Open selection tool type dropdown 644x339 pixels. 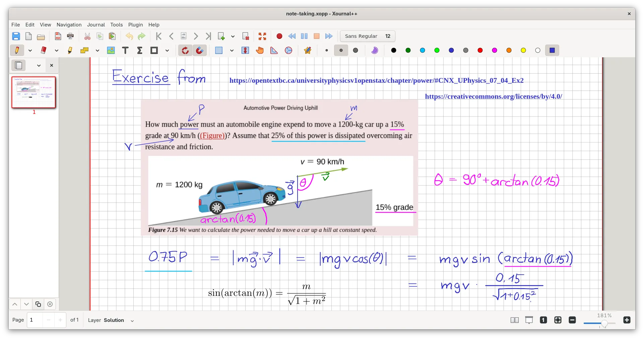[232, 50]
